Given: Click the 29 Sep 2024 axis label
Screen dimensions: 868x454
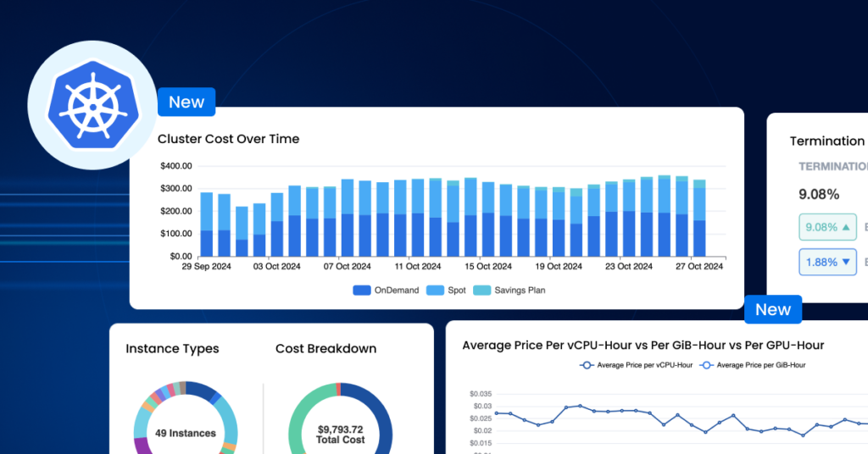Looking at the screenshot, I should click(207, 267).
